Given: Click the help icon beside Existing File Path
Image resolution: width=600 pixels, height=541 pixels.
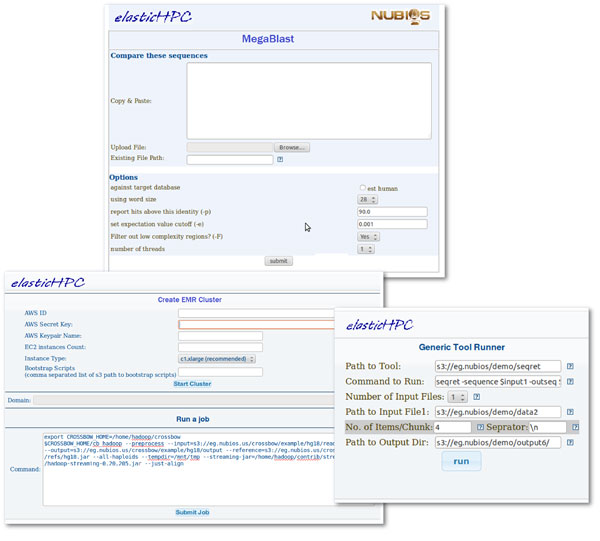Looking at the screenshot, I should coord(280,160).
